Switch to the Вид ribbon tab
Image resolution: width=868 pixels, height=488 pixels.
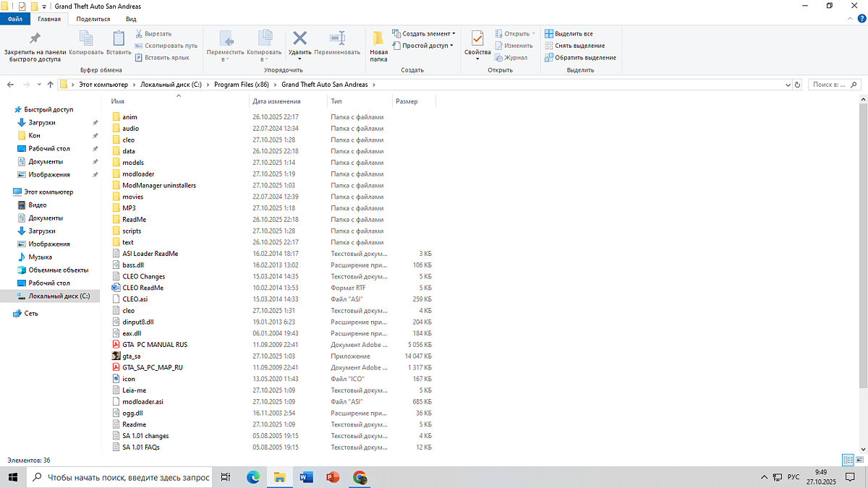point(131,19)
